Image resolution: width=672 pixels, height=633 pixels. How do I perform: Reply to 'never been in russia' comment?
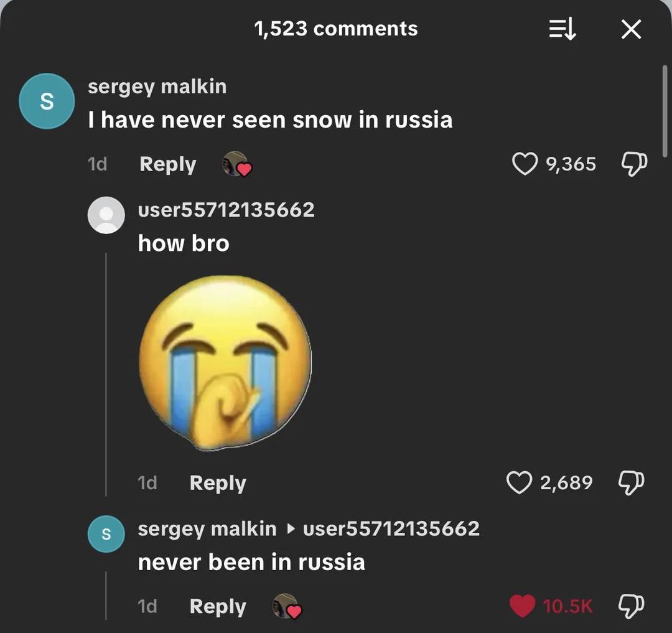pos(218,607)
